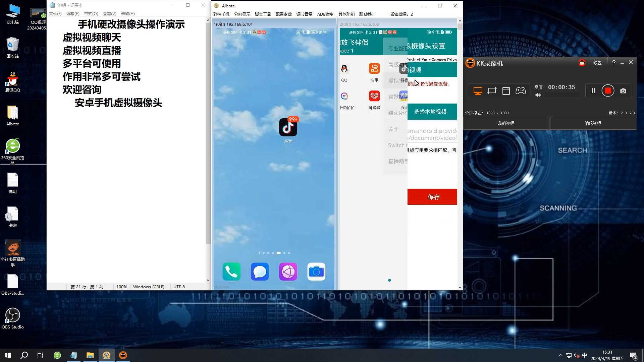The width and height of the screenshot is (644, 362).
Task: Select window recording mode in KK recorder
Action: (506, 91)
